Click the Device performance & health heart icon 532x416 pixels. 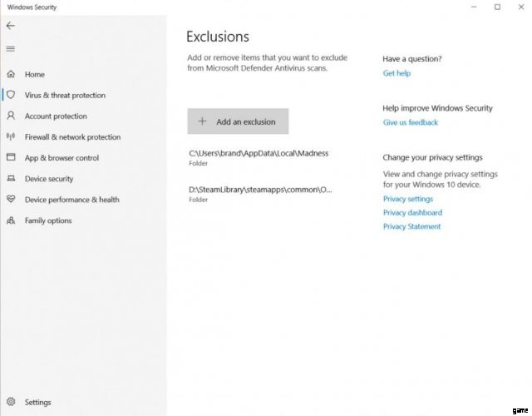(x=11, y=200)
